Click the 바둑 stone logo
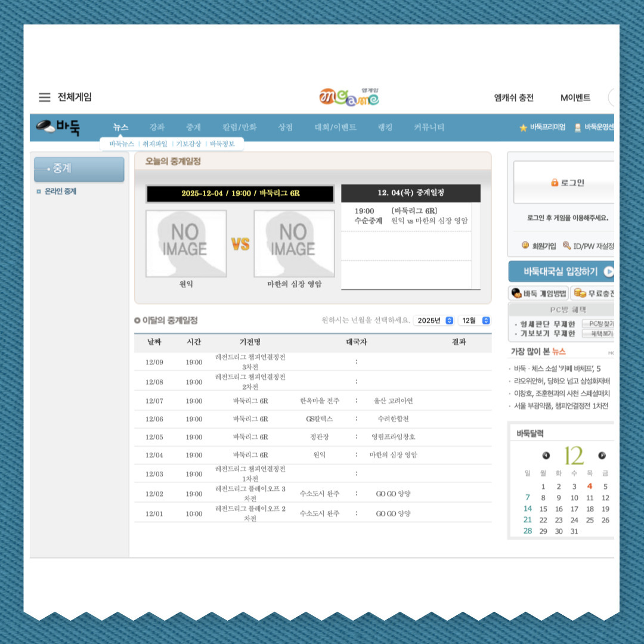This screenshot has height=644, width=644. 58,127
